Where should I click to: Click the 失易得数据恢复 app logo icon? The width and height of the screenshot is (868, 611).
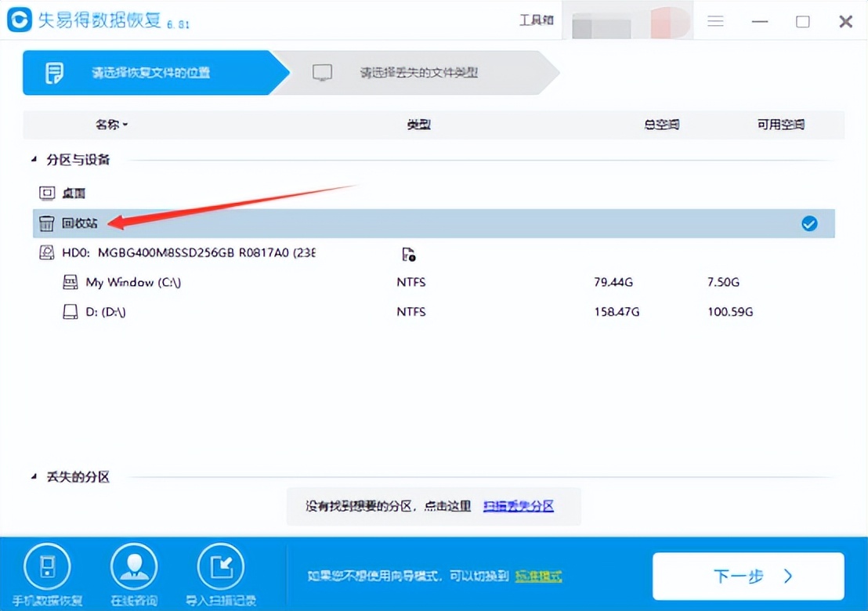[19, 20]
